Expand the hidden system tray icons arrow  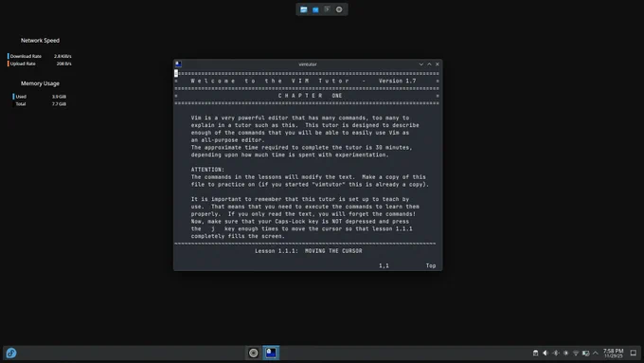(596, 353)
